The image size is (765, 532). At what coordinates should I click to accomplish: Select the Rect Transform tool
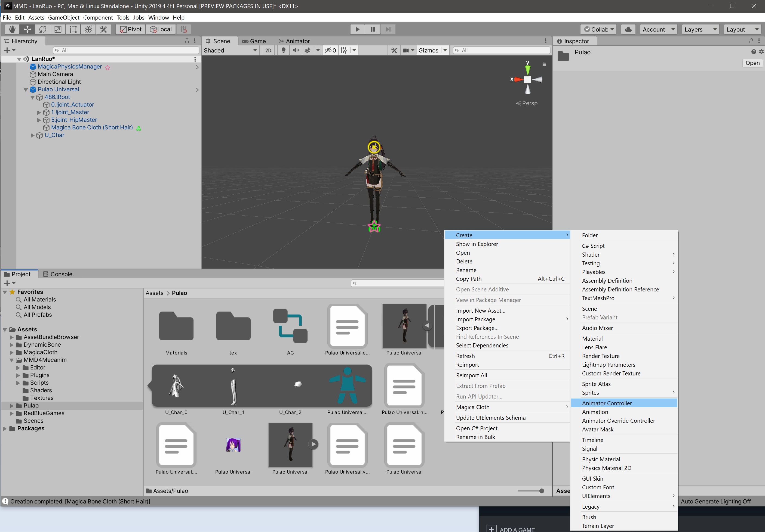coord(73,29)
